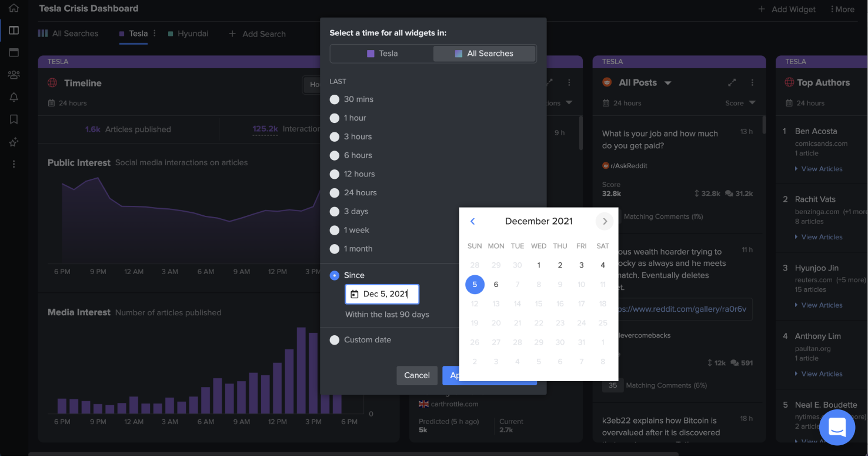Open the window layout icon in sidebar
Image resolution: width=868 pixels, height=457 pixels.
14,52
